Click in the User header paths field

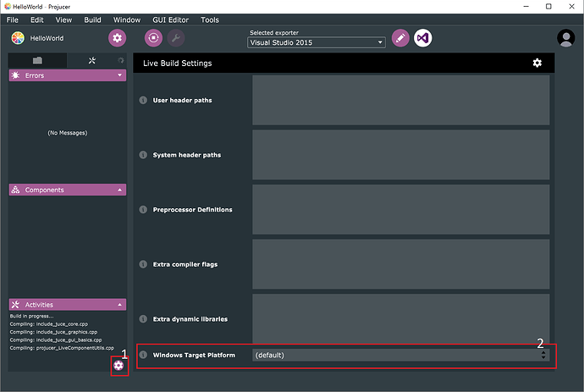[400, 100]
